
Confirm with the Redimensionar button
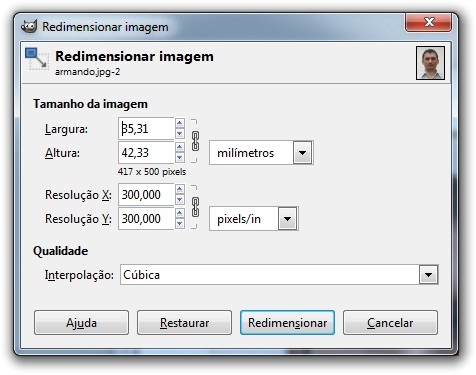[x=287, y=323]
